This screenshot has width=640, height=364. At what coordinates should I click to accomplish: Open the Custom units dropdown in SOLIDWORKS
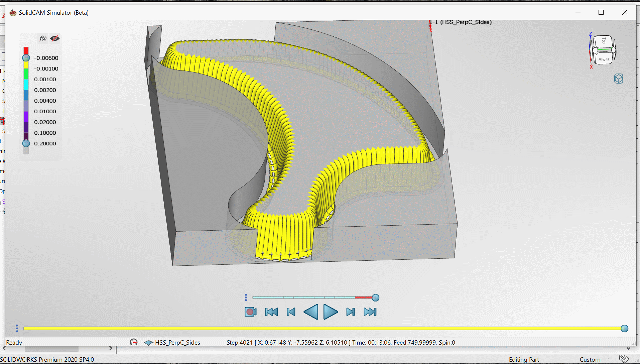point(595,360)
